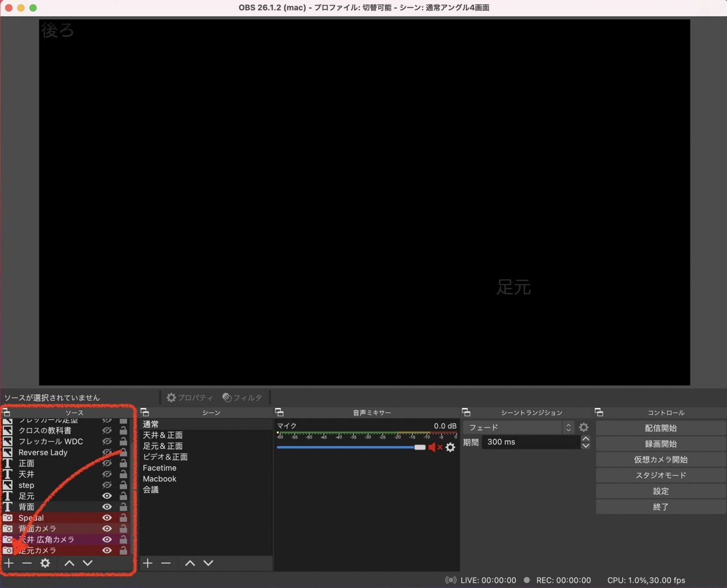The width and height of the screenshot is (727, 588).
Task: Pop out the 音声ミキサー dock panel
Action: point(279,412)
